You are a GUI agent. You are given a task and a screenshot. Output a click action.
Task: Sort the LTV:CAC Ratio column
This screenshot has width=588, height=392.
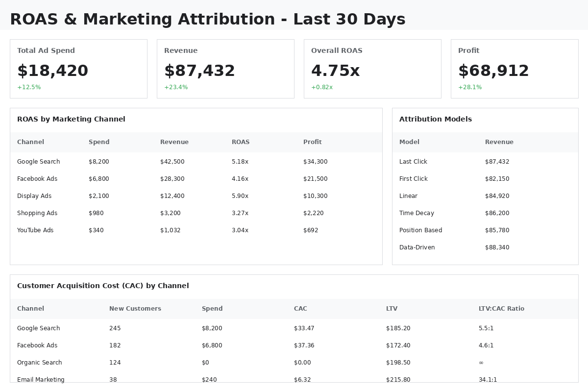tap(501, 309)
